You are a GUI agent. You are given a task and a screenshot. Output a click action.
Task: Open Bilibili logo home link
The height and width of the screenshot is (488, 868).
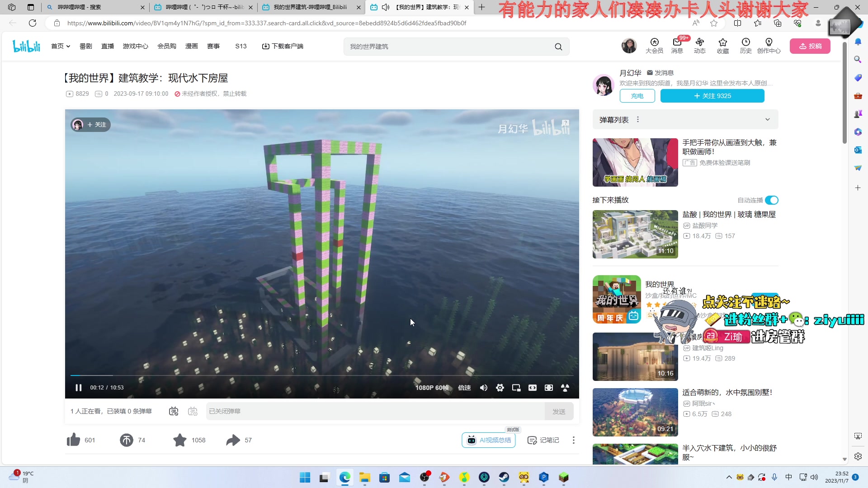27,46
